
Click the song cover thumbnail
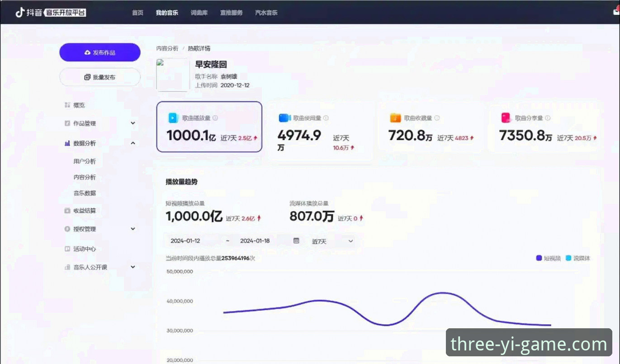(x=173, y=75)
